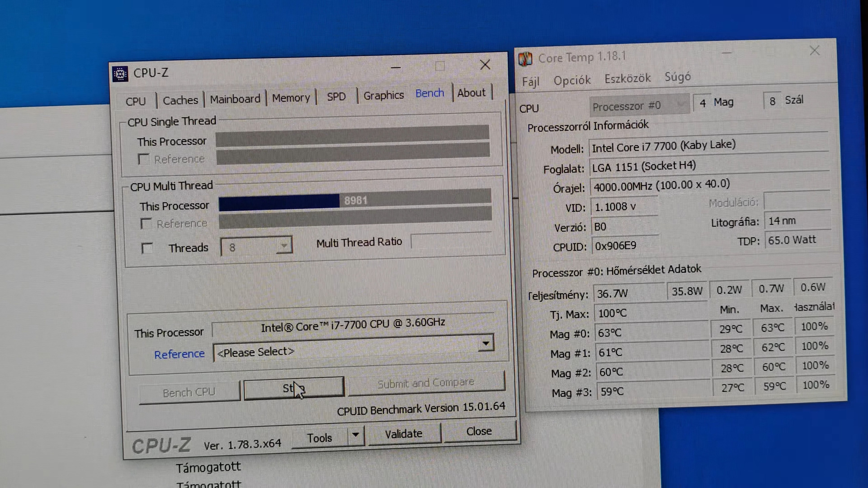Open the Eszközök menu
868x488 pixels.
pyautogui.click(x=627, y=79)
